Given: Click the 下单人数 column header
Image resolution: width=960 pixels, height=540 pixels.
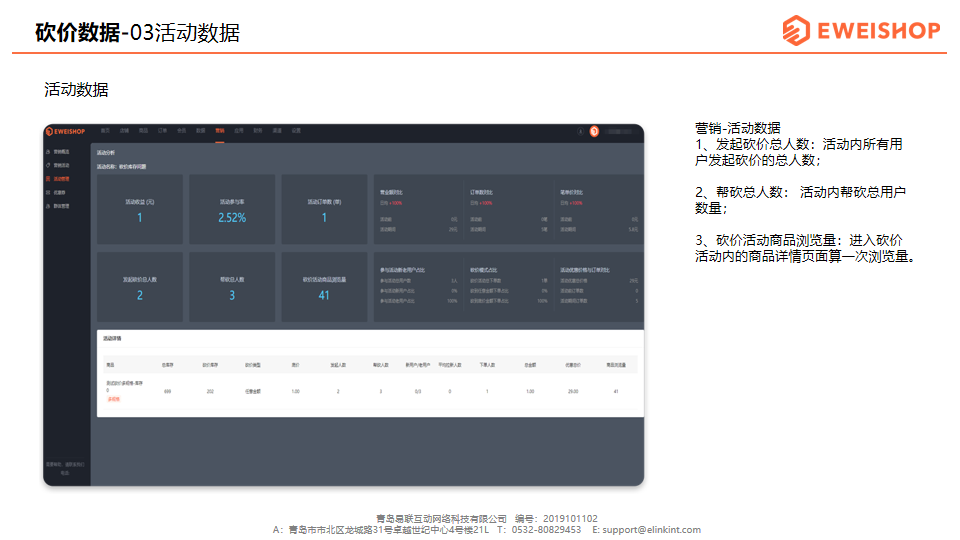Looking at the screenshot, I should click(x=487, y=365).
